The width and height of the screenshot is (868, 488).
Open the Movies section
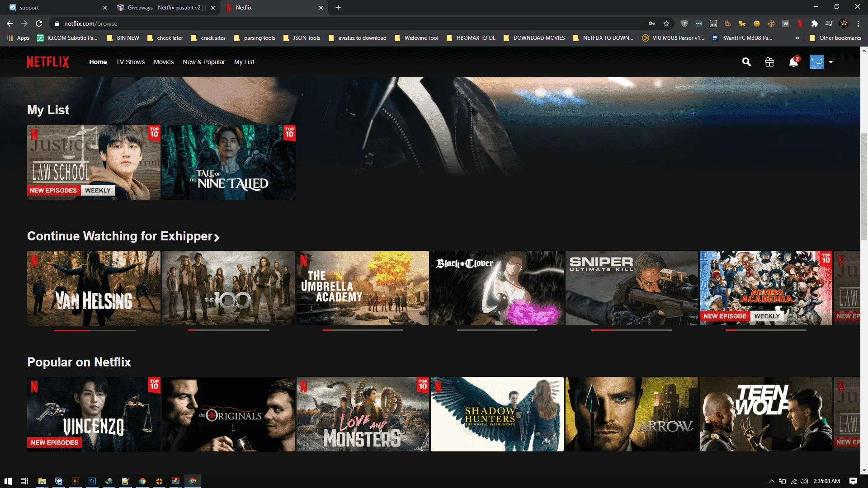pyautogui.click(x=164, y=62)
